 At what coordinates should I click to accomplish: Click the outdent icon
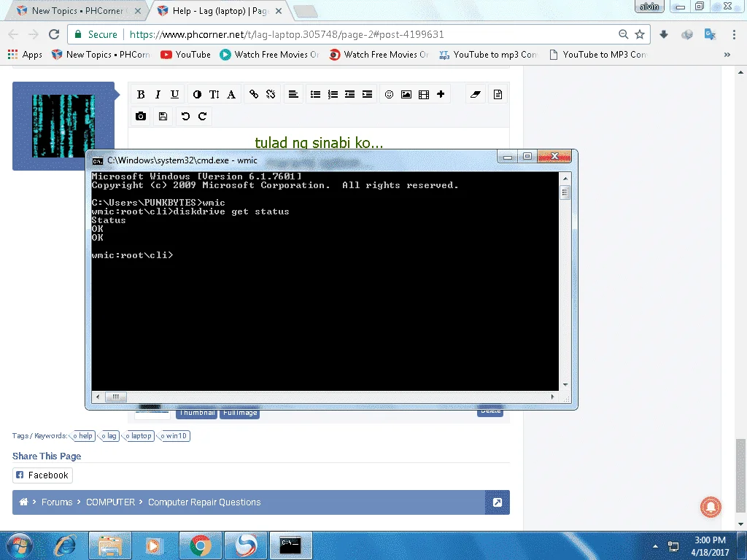[x=349, y=94]
